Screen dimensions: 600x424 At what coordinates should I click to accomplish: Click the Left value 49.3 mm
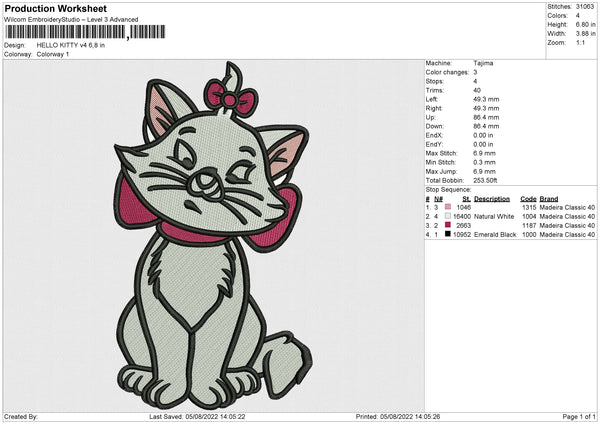point(486,99)
